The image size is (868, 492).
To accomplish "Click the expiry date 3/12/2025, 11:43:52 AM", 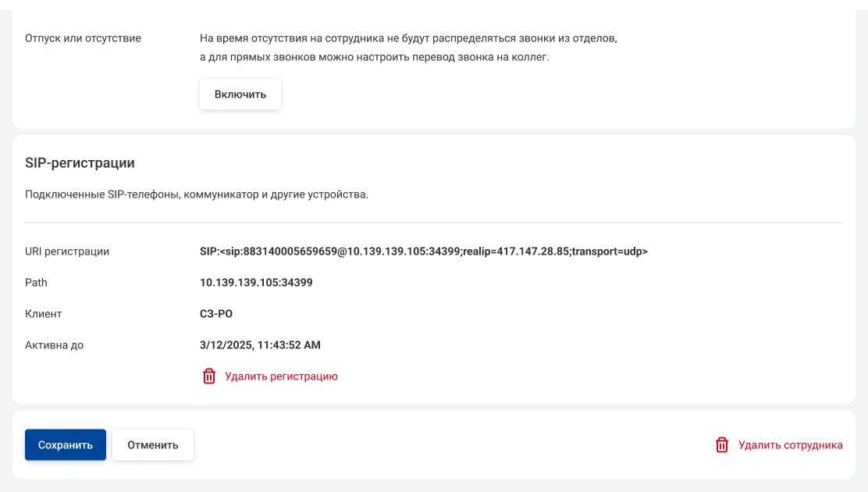I will 260,345.
